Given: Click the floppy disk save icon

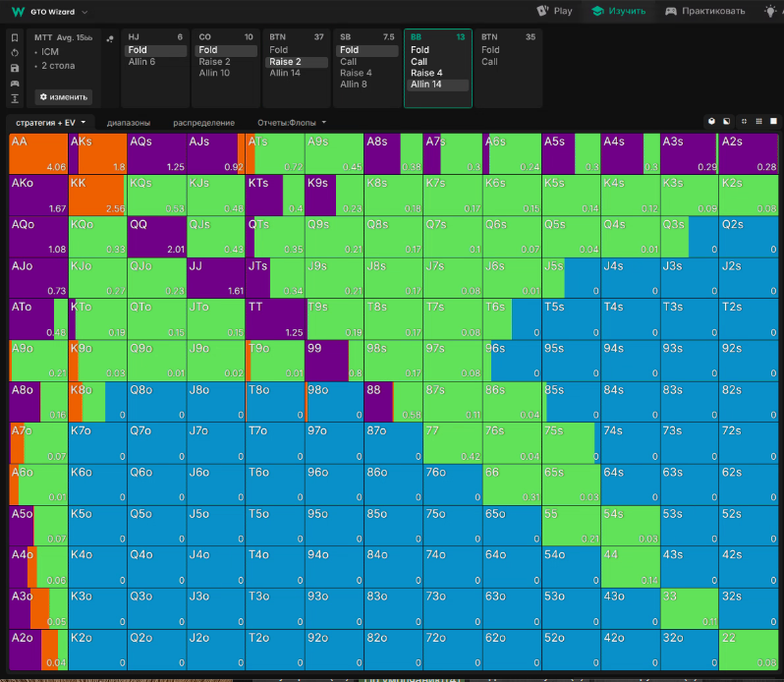Looking at the screenshot, I should click(15, 68).
